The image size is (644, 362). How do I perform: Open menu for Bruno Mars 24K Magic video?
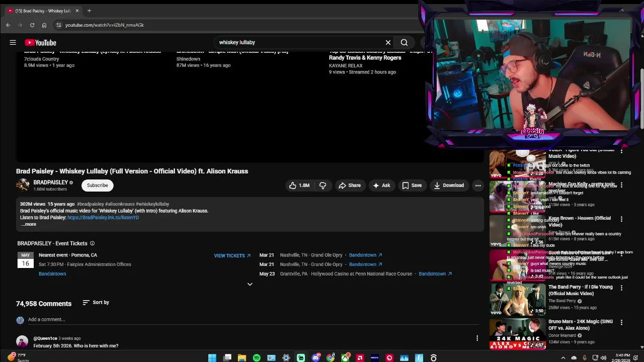pyautogui.click(x=621, y=322)
